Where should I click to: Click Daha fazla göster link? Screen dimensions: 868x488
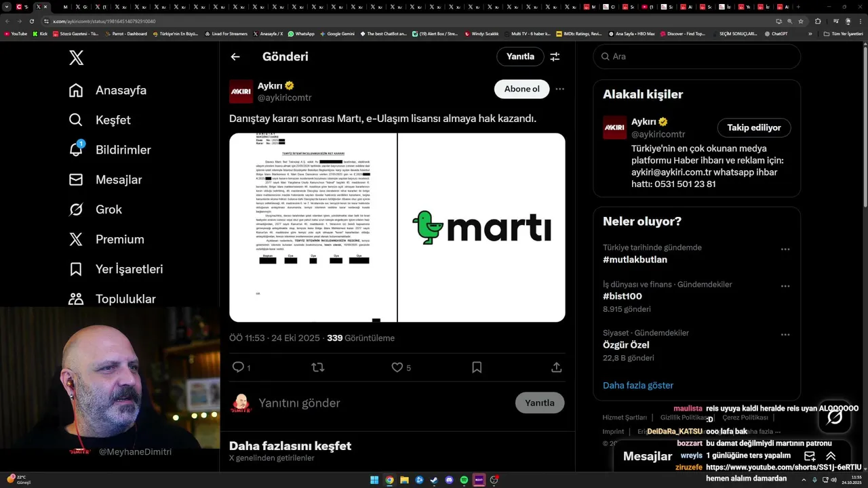tap(638, 385)
